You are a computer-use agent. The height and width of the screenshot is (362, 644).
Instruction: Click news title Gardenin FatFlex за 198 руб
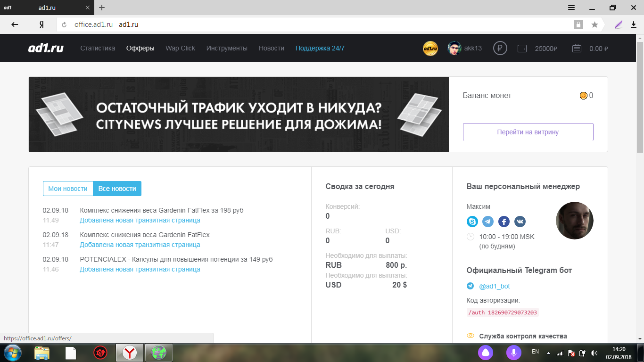[162, 210]
